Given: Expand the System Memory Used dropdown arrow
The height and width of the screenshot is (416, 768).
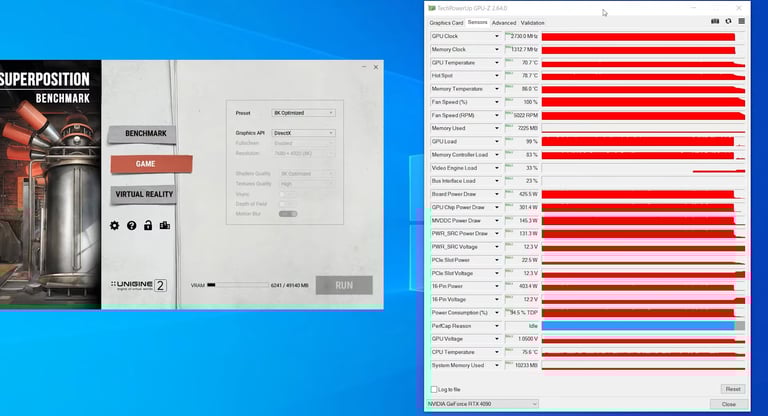Looking at the screenshot, I should (497, 366).
